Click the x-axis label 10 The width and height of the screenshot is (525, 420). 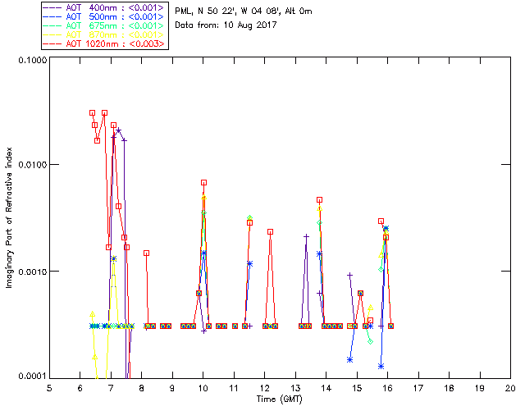tap(203, 388)
